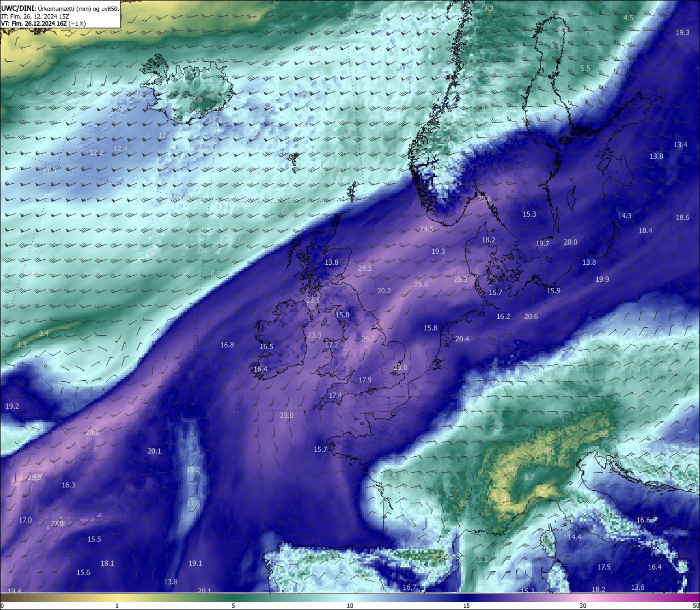Click the '15' tick on the color scale

coord(466,606)
